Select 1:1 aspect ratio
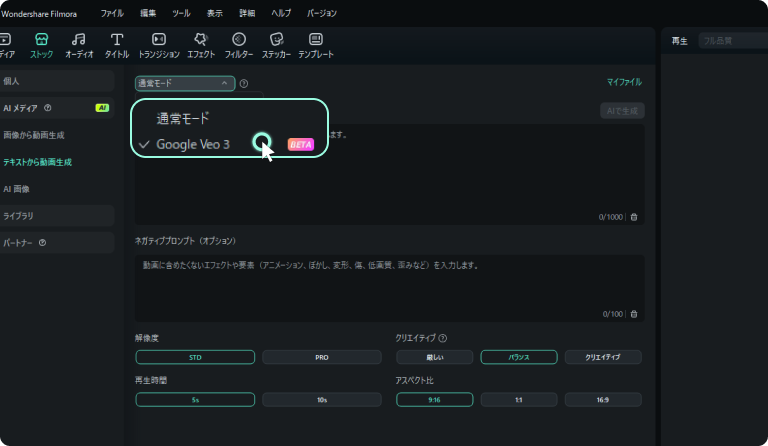 519,399
